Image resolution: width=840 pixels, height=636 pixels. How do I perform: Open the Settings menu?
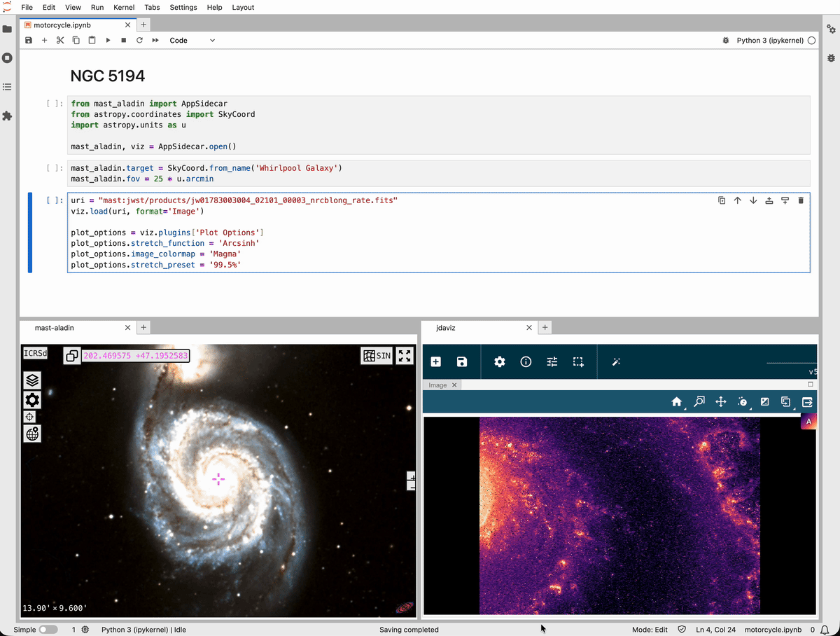[x=183, y=7]
